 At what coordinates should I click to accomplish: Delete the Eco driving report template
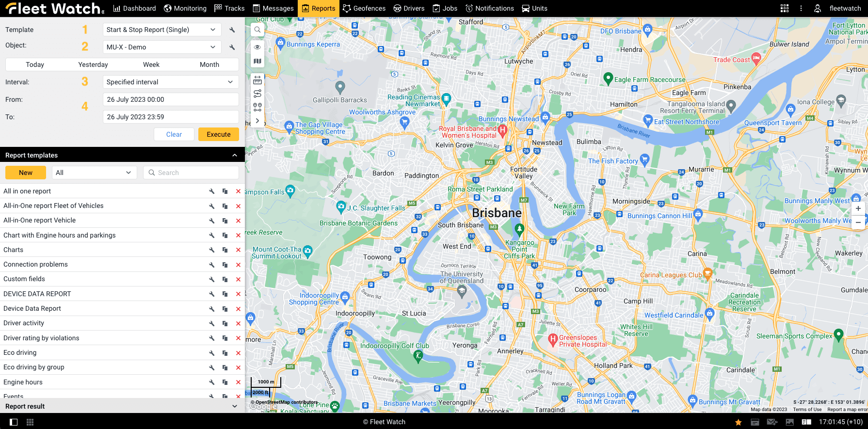pos(238,353)
